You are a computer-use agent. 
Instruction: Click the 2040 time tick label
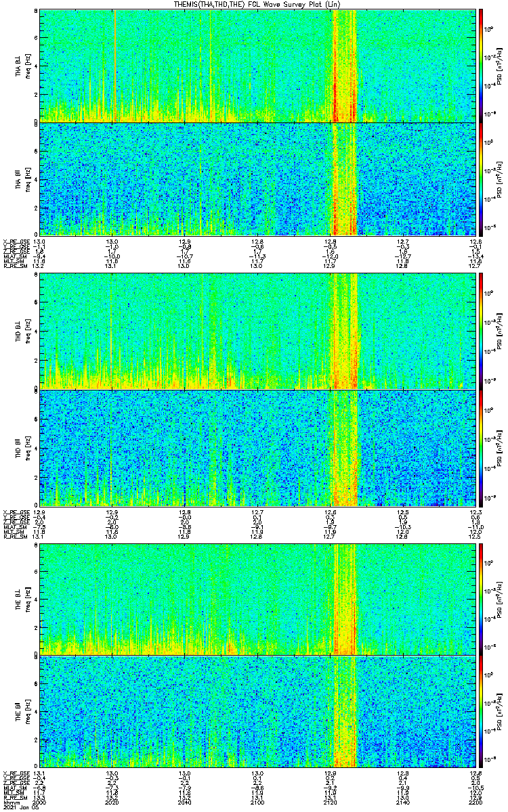coord(184,803)
